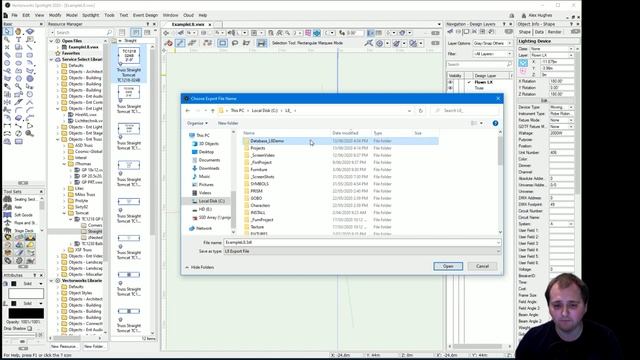Select the Rounded Rectangle tool in Basic palette
This screenshot has height=360, width=640.
tap(30, 55)
